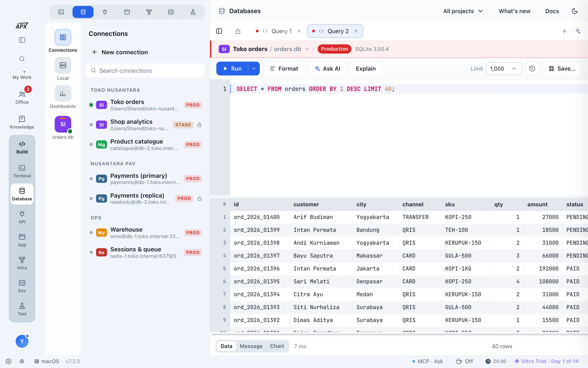Click New connection

point(120,52)
